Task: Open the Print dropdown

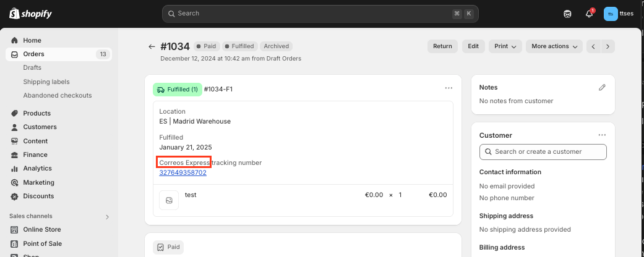Action: (505, 46)
